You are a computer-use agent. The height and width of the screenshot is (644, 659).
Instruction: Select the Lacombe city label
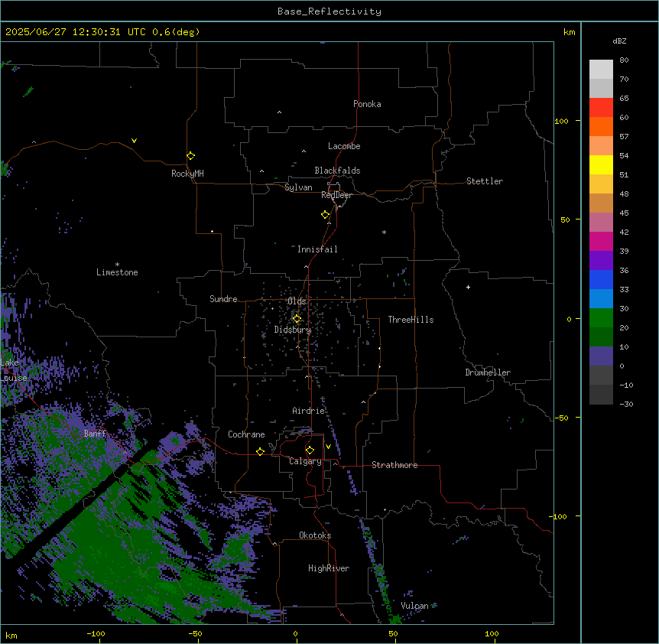pyautogui.click(x=344, y=146)
